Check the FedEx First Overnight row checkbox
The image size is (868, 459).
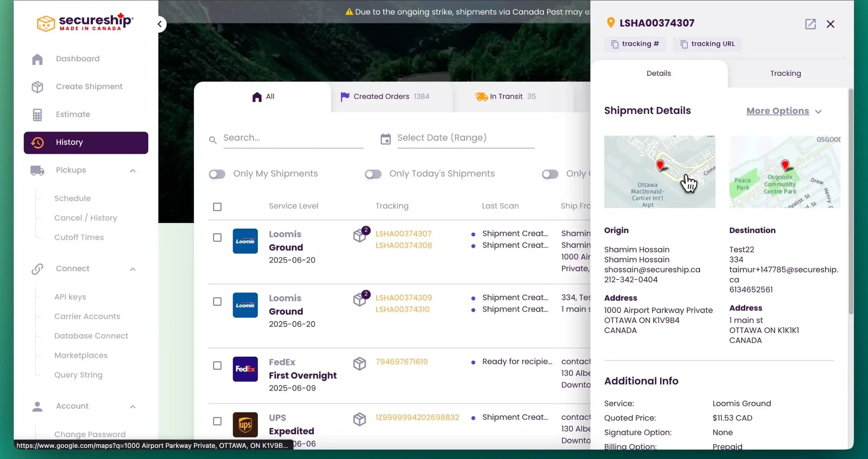pyautogui.click(x=217, y=366)
